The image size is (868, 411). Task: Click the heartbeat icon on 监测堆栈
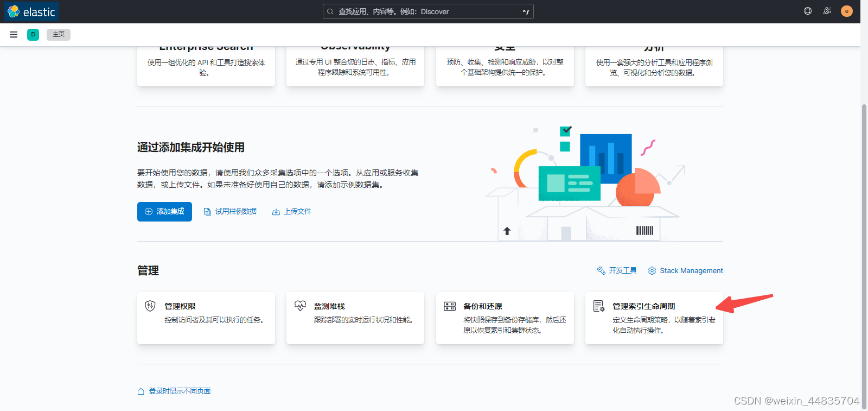[300, 306]
